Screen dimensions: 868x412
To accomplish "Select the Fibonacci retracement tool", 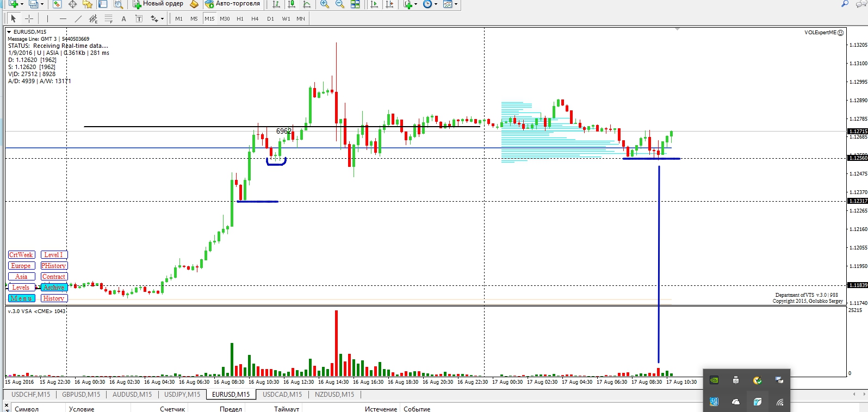I will (x=109, y=18).
